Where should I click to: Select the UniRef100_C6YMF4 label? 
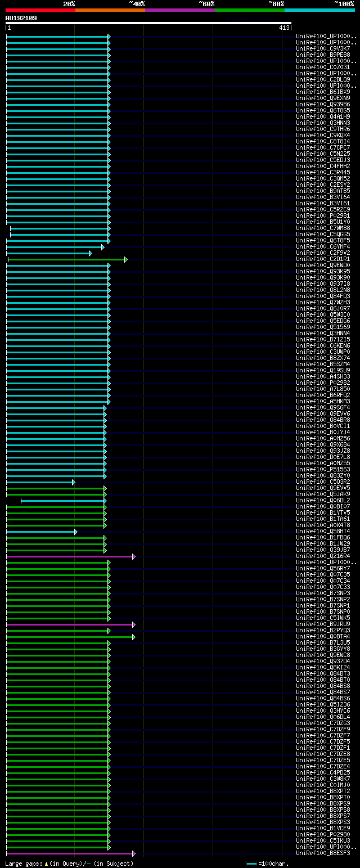323,247
